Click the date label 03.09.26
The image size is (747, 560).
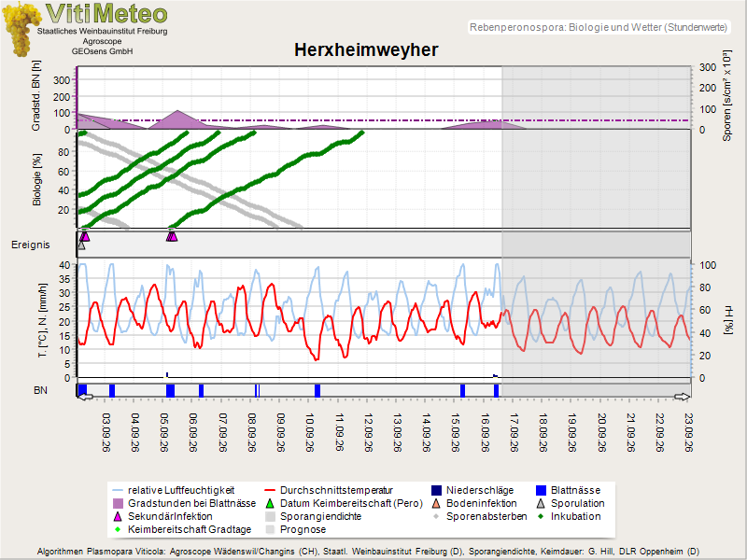[106, 432]
